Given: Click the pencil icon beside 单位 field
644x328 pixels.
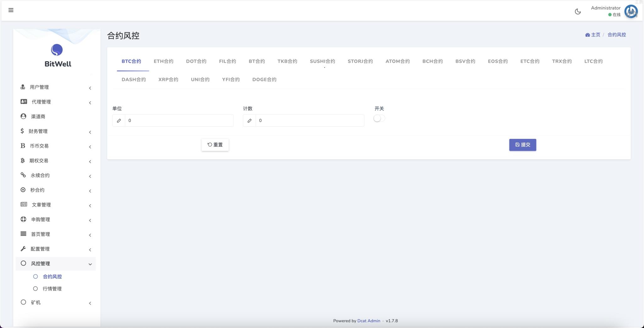Looking at the screenshot, I should [x=119, y=121].
